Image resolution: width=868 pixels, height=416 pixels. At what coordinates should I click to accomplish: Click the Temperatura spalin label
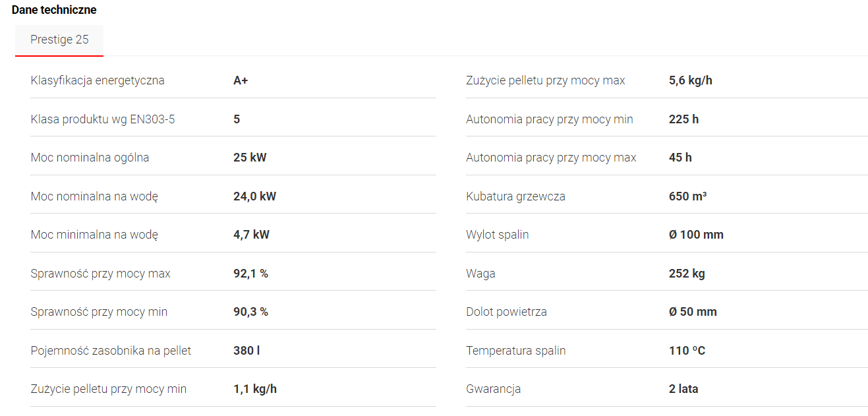coord(515,351)
